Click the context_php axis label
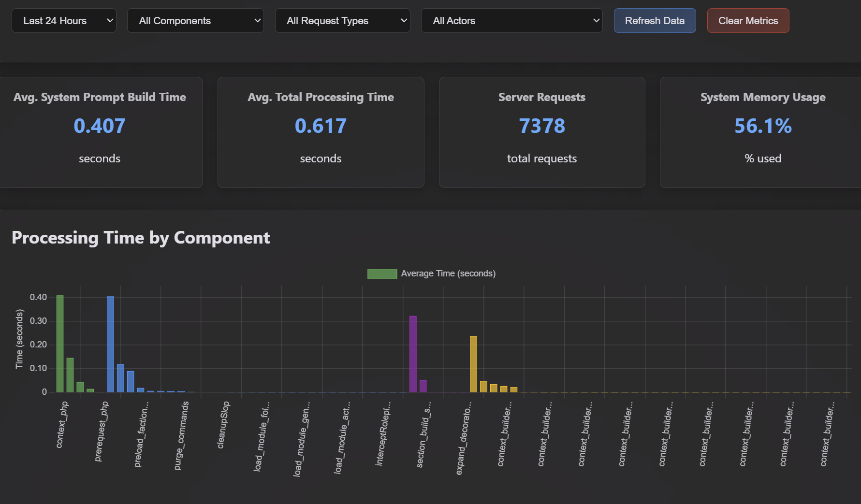 coord(62,425)
